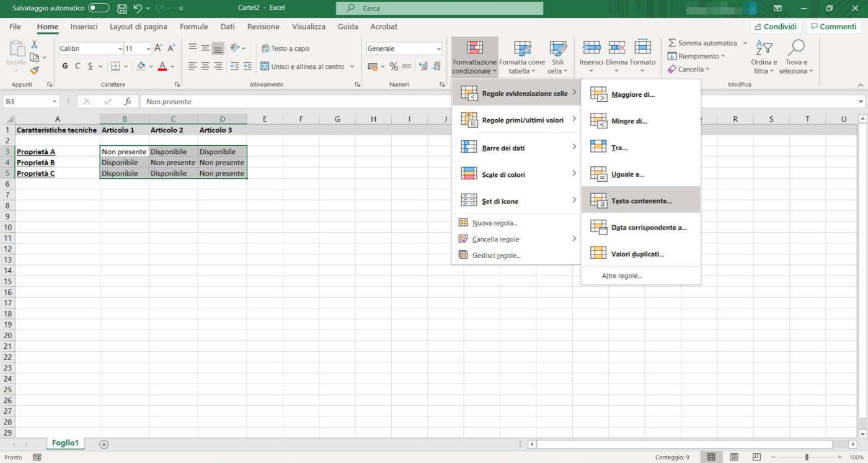Click the Unisci e allinea al centro icon

click(265, 66)
